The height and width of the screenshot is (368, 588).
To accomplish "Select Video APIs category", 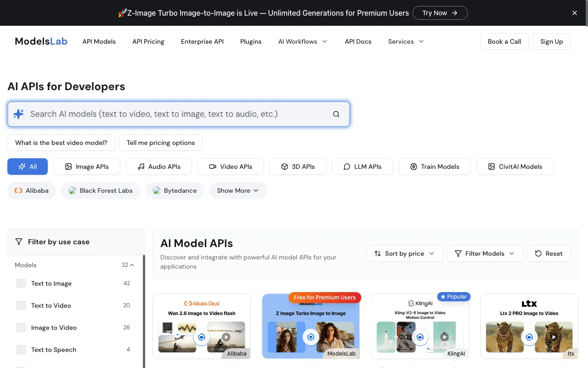I will 231,167.
